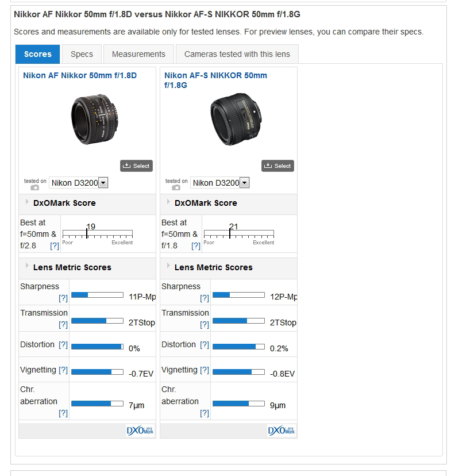This screenshot has height=476, width=455.
Task: Click the DxOMark logo under the AF 50mm f/1.8D column
Action: pos(140,431)
